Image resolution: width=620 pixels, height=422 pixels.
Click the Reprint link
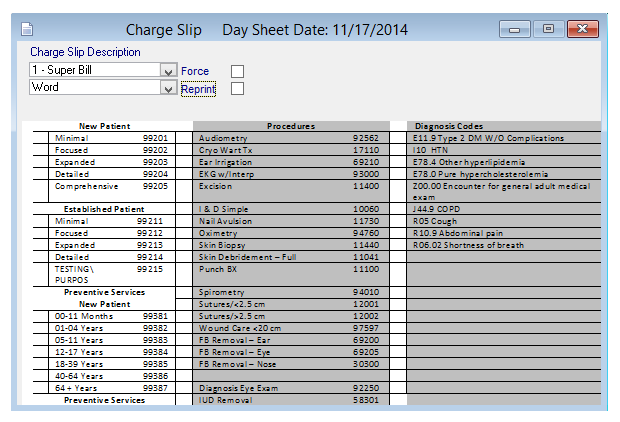(x=198, y=89)
